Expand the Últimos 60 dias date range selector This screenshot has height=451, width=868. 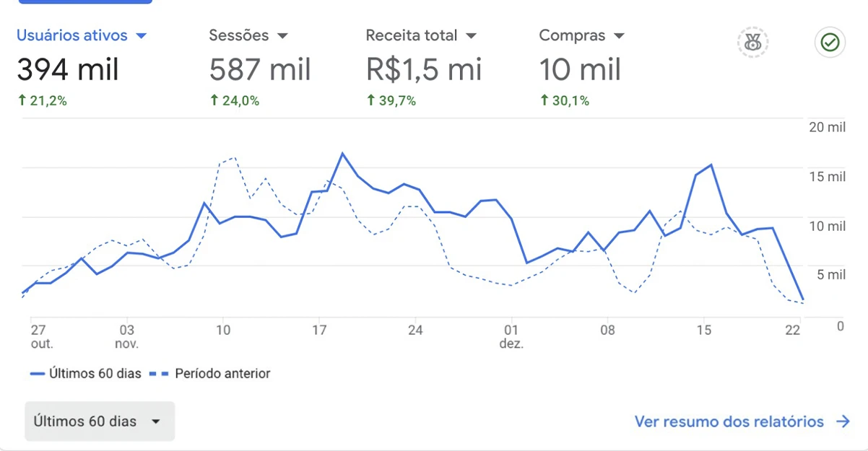point(100,421)
